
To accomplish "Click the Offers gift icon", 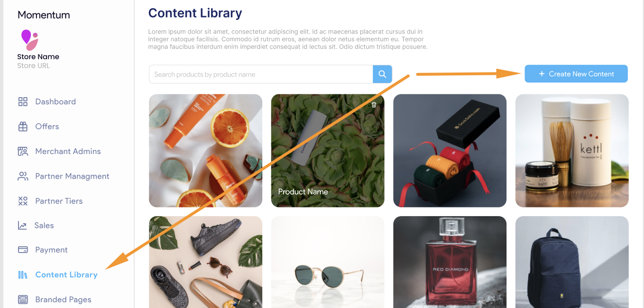I will point(23,127).
